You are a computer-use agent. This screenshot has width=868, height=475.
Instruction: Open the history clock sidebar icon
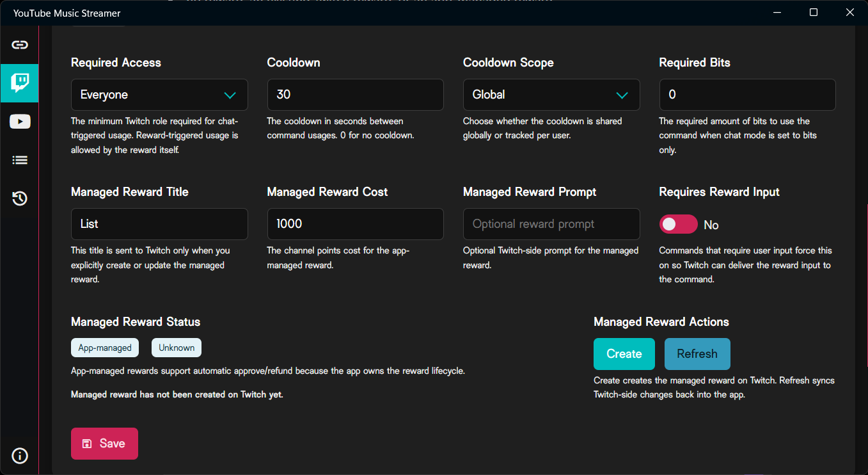20,198
